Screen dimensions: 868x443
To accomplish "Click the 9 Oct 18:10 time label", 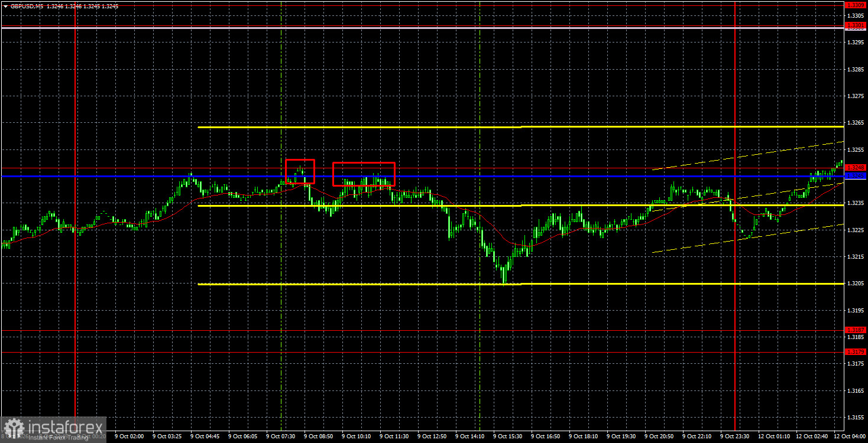I will pyautogui.click(x=584, y=437).
